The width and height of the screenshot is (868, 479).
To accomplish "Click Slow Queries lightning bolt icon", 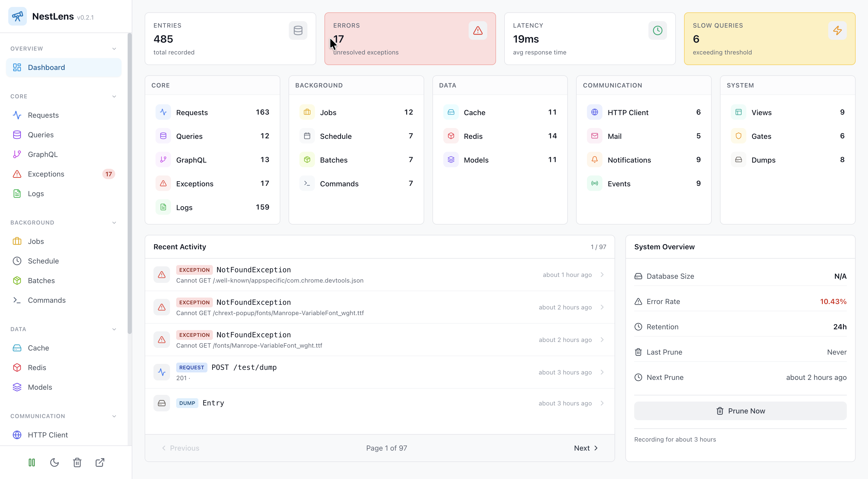I will point(837,31).
